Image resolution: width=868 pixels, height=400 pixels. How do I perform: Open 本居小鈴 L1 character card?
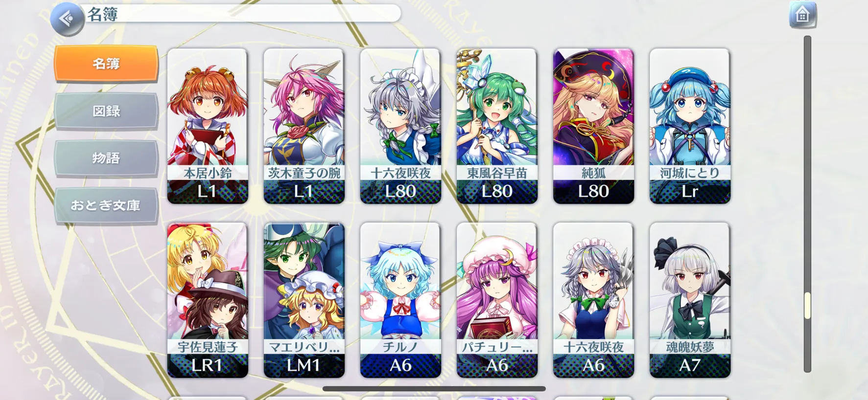[208, 126]
